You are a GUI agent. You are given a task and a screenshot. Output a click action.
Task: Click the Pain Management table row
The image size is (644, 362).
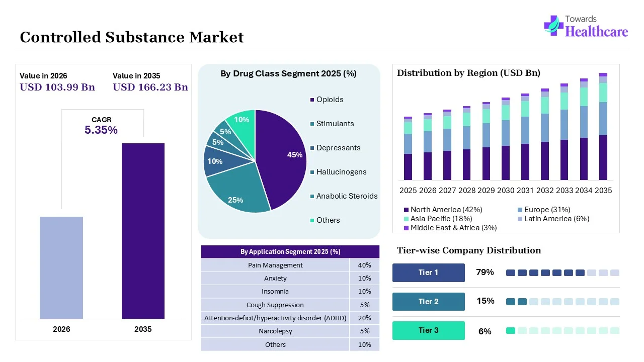coord(290,265)
